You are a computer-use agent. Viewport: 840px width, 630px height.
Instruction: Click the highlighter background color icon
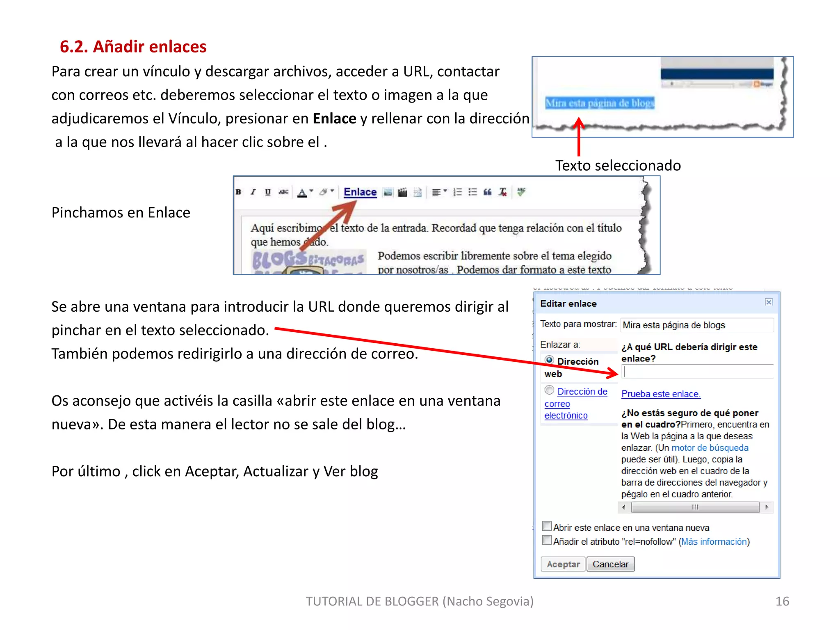click(324, 192)
